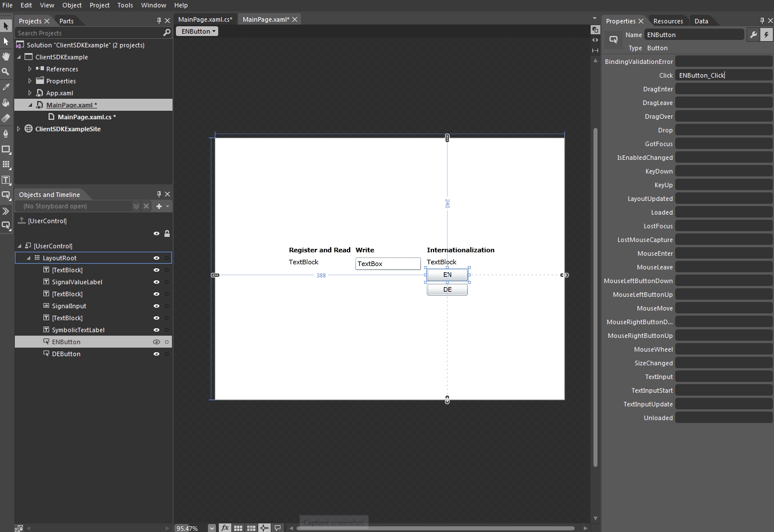Viewport: 774px width, 532px height.
Task: Open the ENButton breadcrumb dropdown
Action: pyautogui.click(x=197, y=31)
